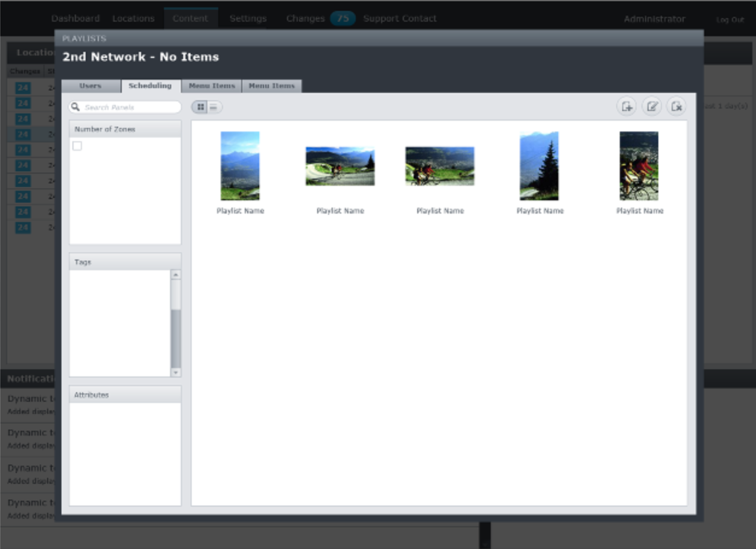Click the 75 changes count badge

pyautogui.click(x=343, y=19)
